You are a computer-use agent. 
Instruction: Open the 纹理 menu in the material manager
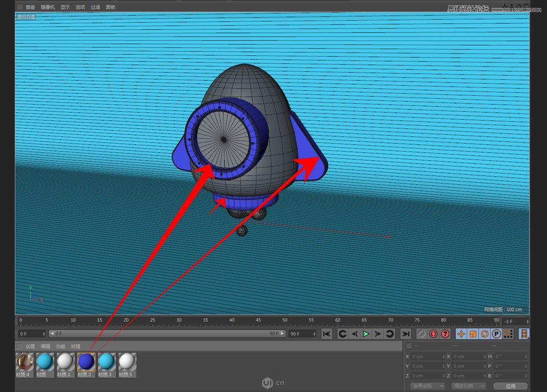[x=75, y=346]
